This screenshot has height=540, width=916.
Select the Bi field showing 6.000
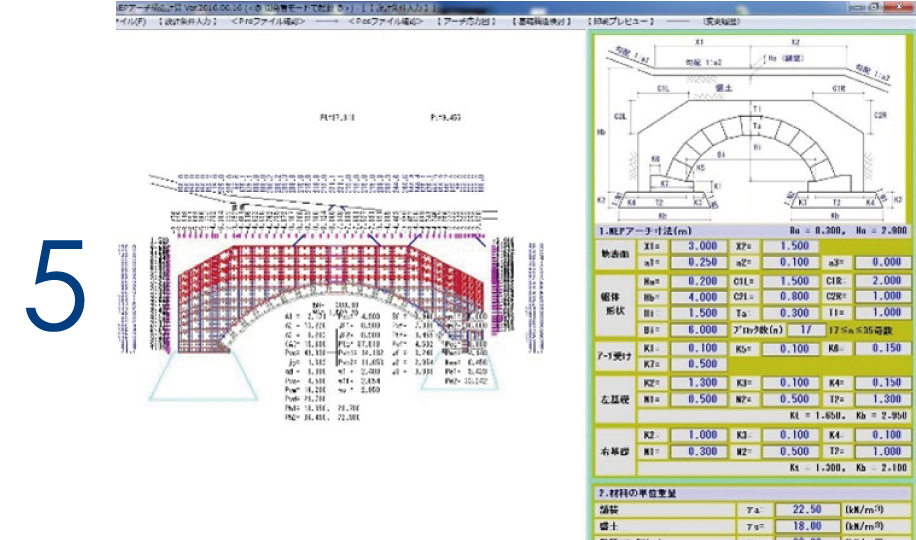pyautogui.click(x=699, y=328)
